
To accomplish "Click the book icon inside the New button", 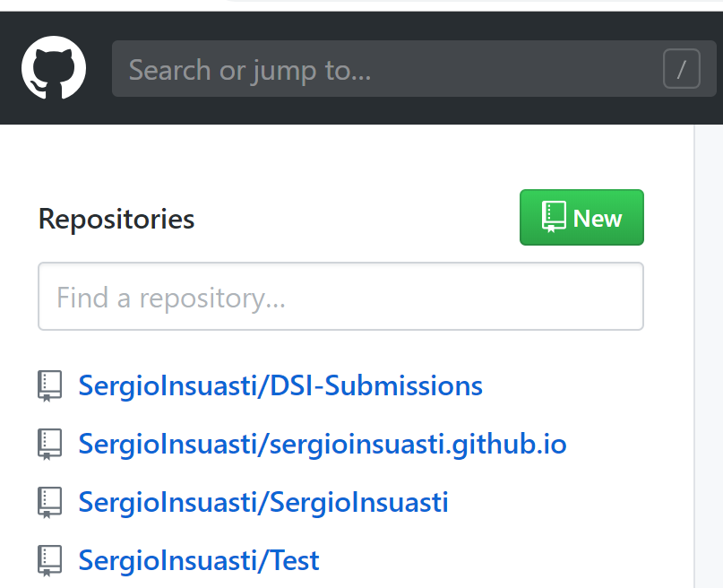I will click(x=554, y=215).
